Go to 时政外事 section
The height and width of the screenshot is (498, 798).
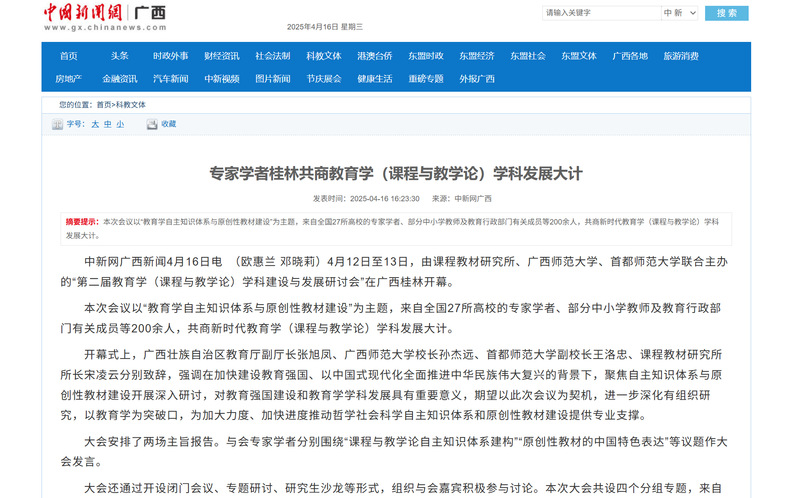(x=170, y=56)
